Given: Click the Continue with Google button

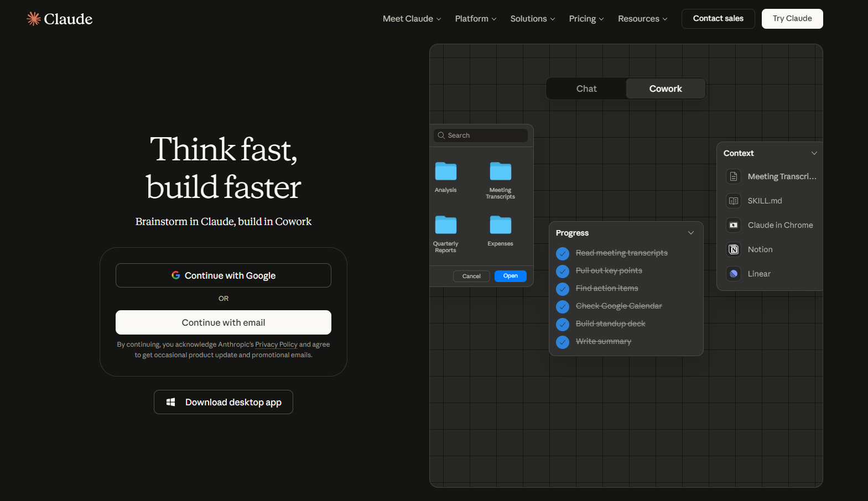Looking at the screenshot, I should (224, 275).
